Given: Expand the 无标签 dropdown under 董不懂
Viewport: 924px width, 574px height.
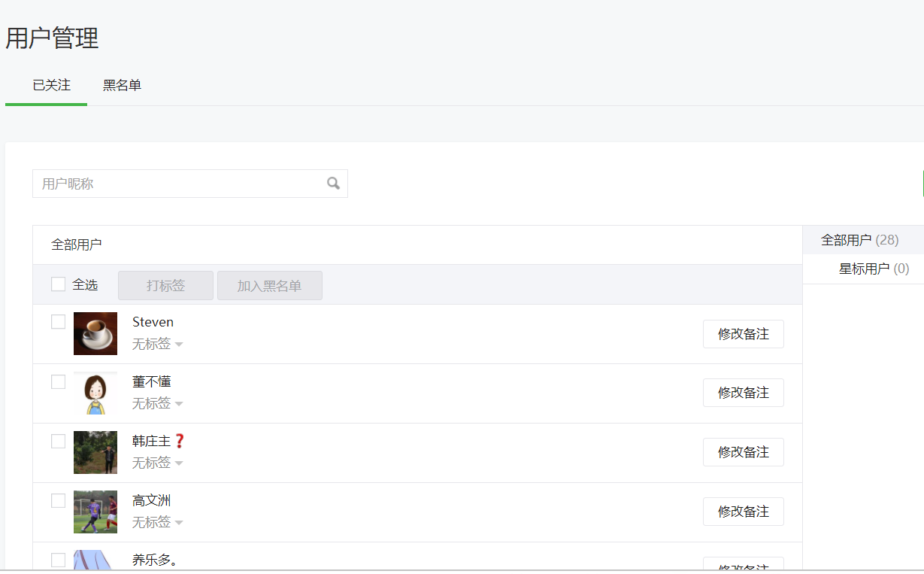Looking at the screenshot, I should 158,403.
